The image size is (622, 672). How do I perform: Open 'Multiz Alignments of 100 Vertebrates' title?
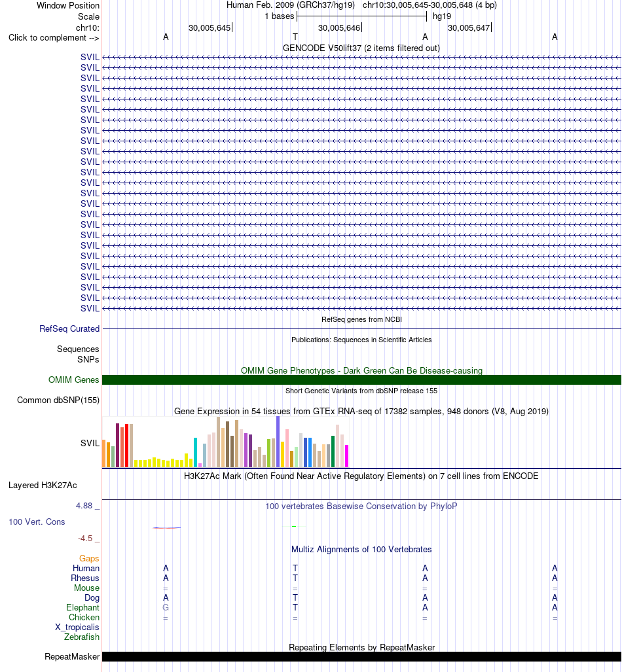coord(361,550)
